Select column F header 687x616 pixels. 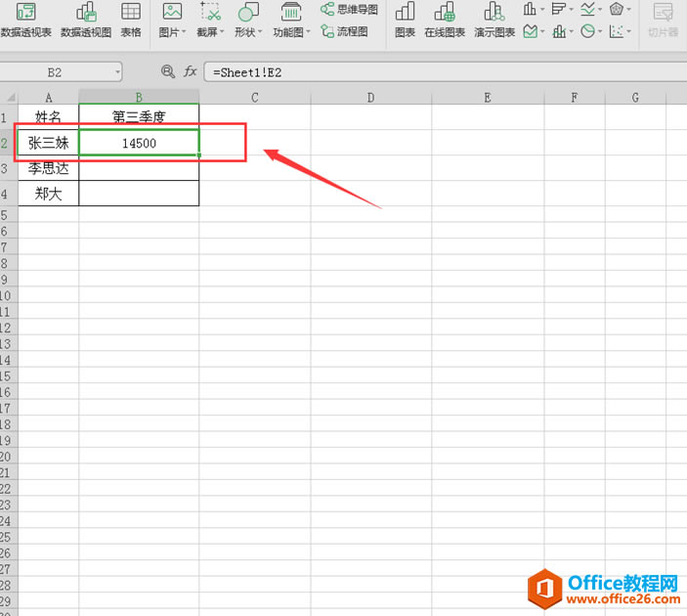(x=575, y=98)
